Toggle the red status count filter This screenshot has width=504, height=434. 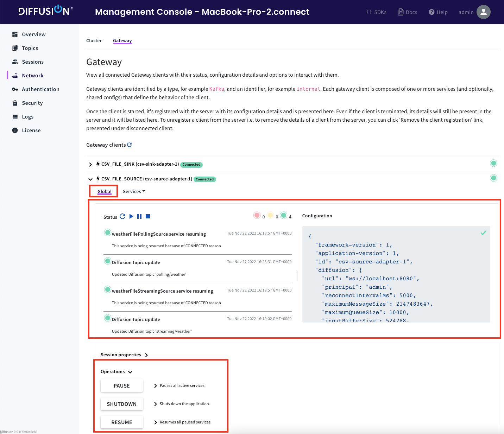point(257,216)
